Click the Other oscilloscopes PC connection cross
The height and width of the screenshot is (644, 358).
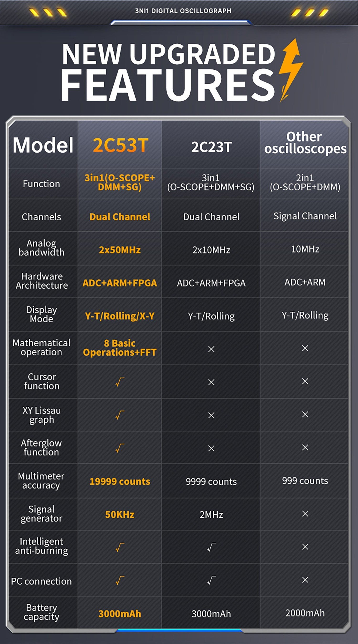[305, 580]
